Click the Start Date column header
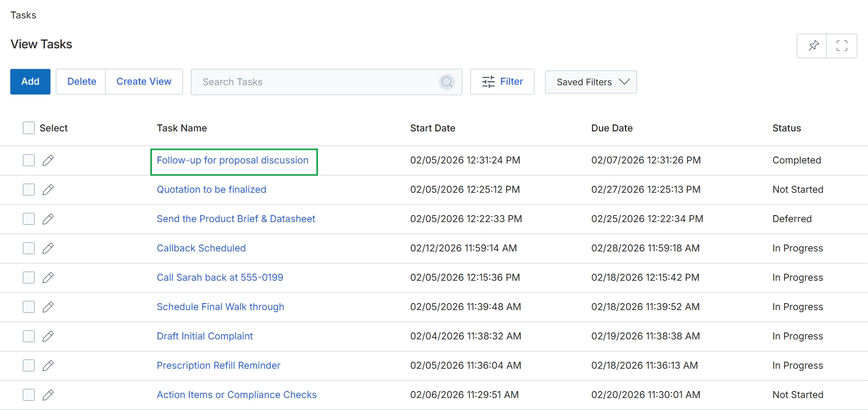 [x=432, y=128]
